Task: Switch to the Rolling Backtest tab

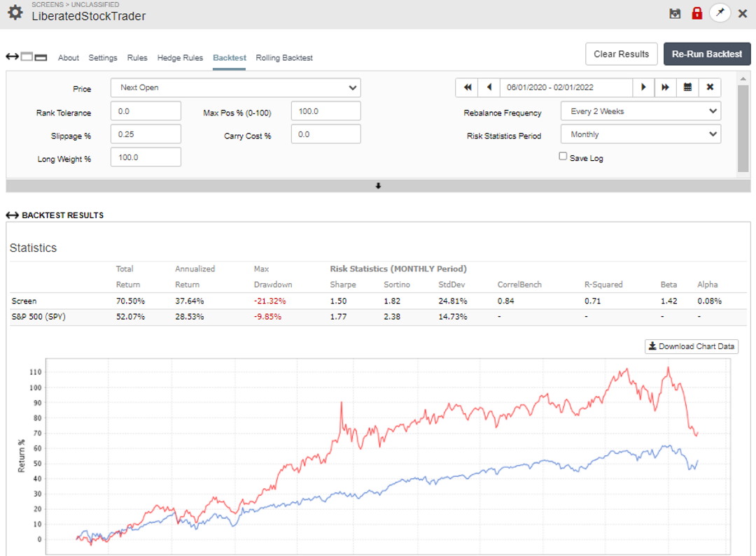Action: point(284,58)
